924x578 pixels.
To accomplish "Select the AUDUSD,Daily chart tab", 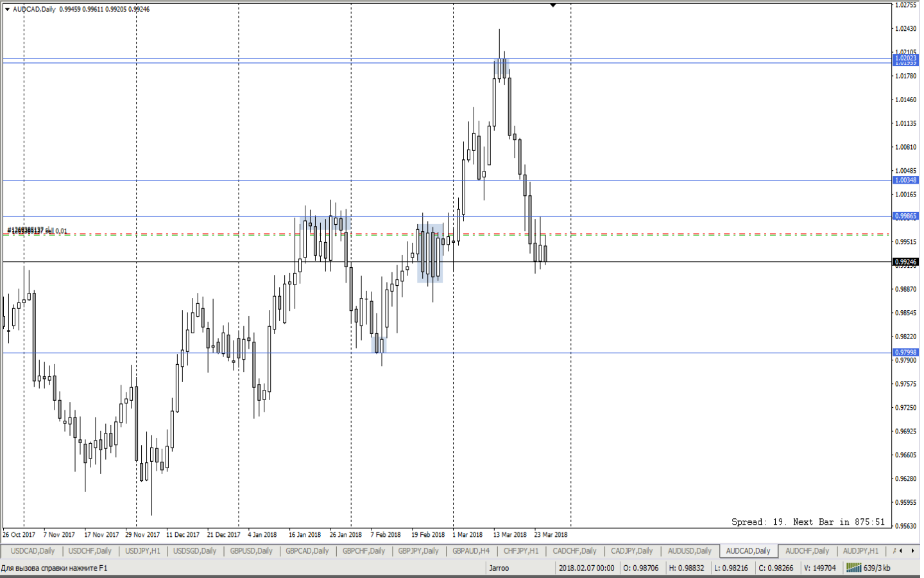I will 689,551.
